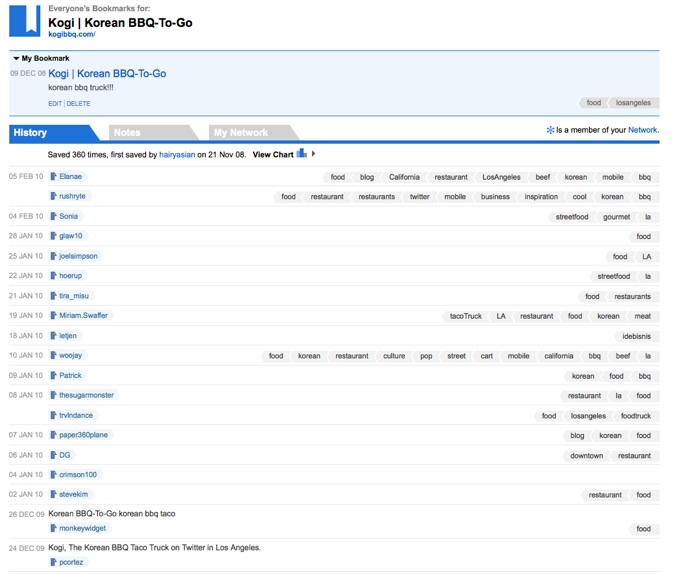Click the flag icon beside stevekim
This screenshot has height=574, width=674.
[54, 494]
